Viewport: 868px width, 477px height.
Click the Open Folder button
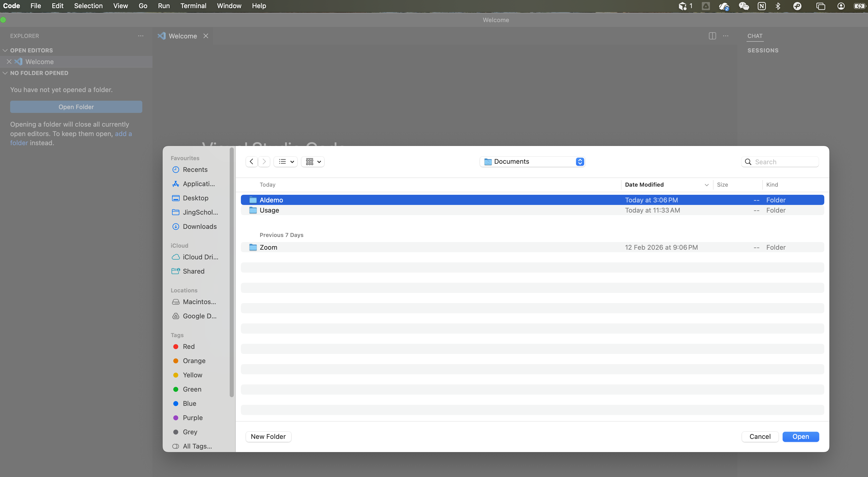pos(76,107)
